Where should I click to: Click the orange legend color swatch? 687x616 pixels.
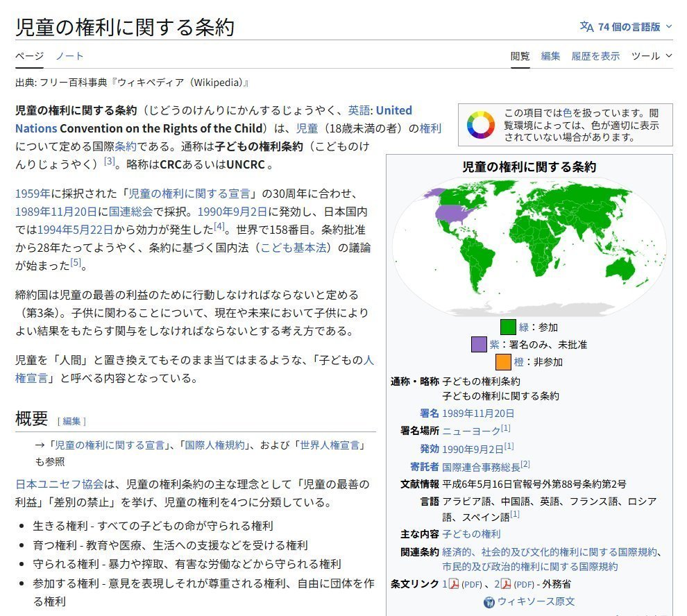coord(503,362)
